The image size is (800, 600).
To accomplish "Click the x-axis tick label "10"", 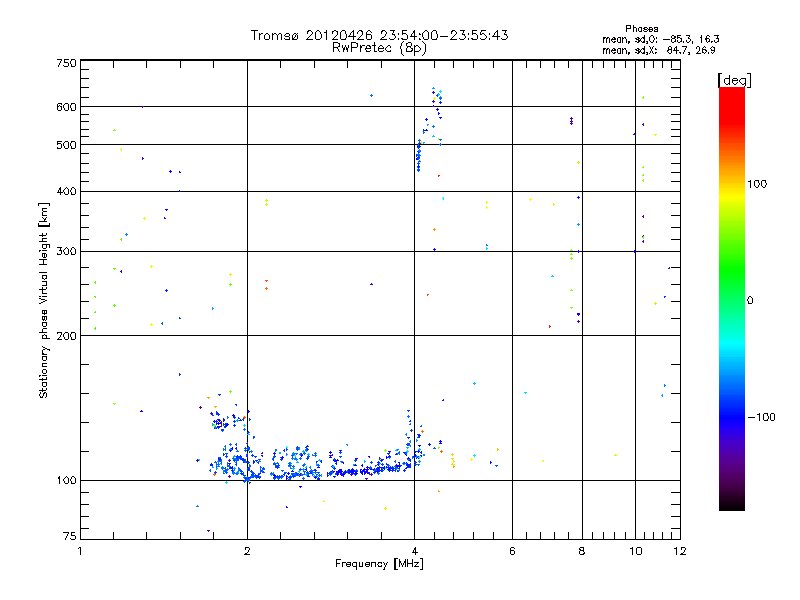I will coord(636,552).
